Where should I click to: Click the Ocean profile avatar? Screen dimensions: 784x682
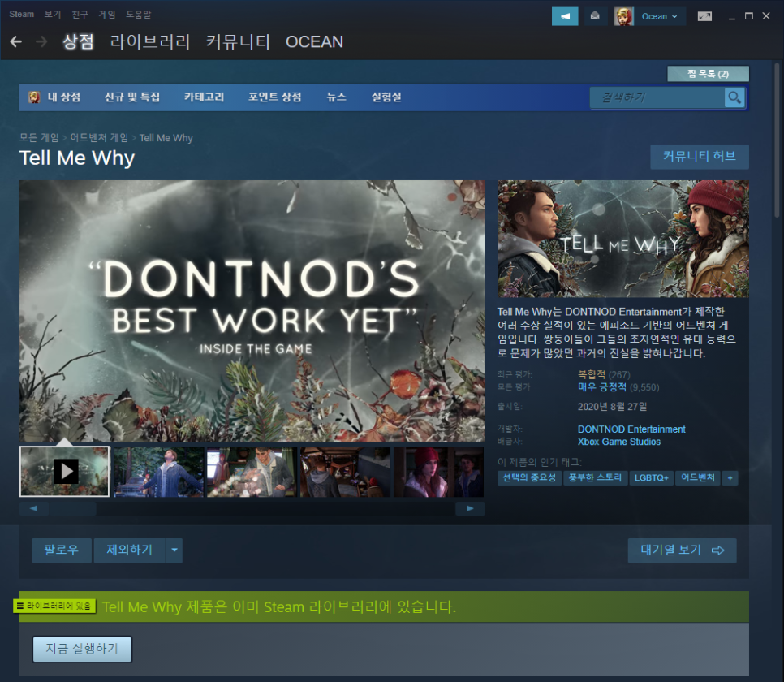pos(623,16)
